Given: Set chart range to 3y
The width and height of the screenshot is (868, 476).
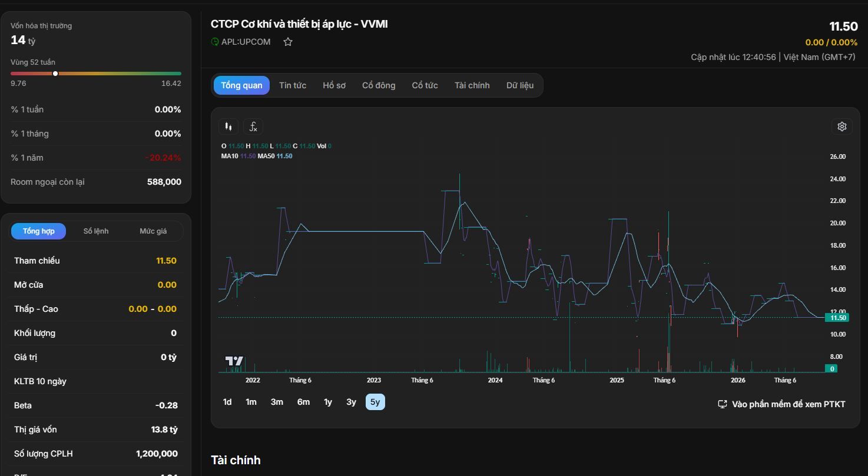Looking at the screenshot, I should tap(351, 402).
